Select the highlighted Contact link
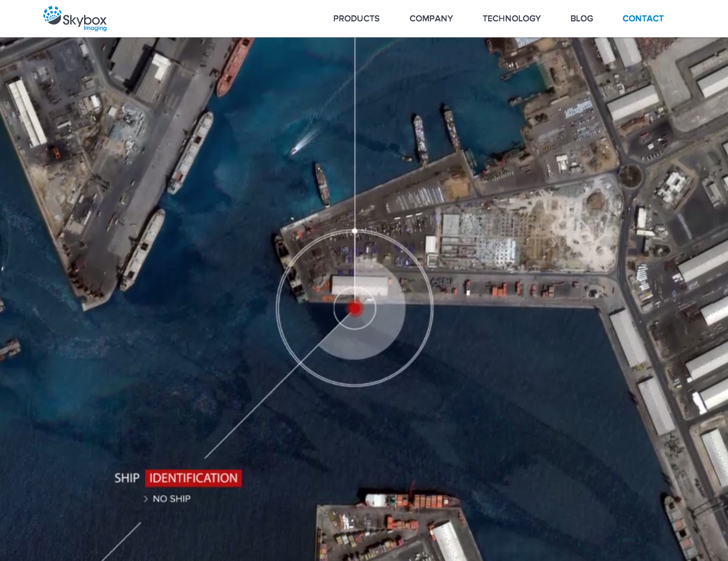Viewport: 728px width, 561px height. coord(642,19)
